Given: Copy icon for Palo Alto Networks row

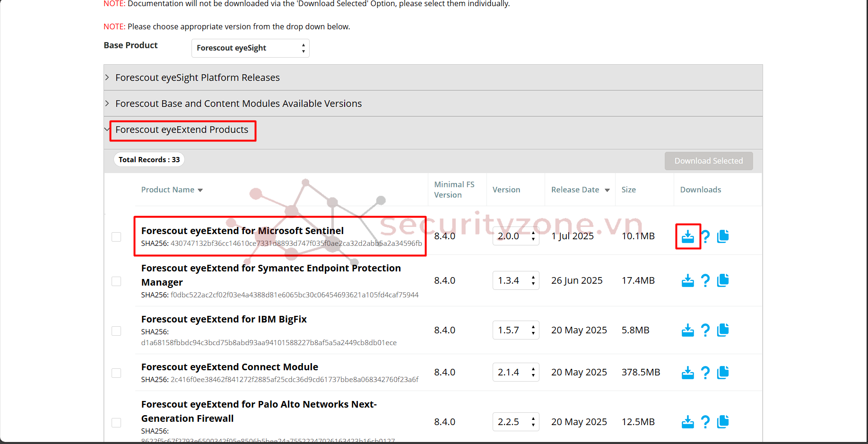Looking at the screenshot, I should 723,422.
